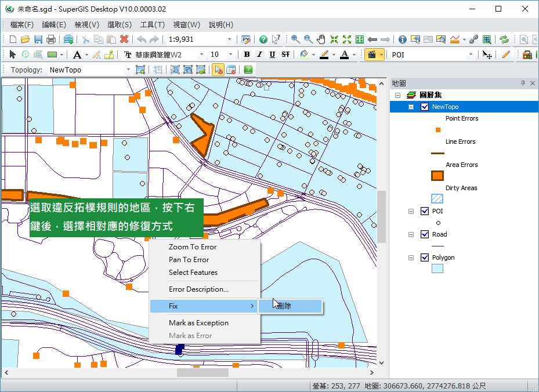Print the current map
The image size is (539, 392).
coord(51,39)
